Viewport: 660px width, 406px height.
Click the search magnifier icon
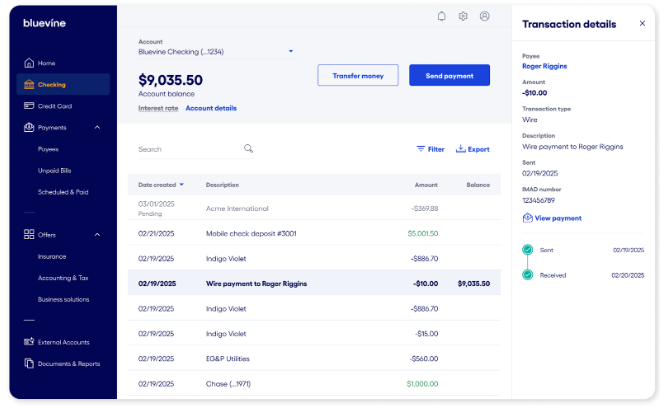248,149
